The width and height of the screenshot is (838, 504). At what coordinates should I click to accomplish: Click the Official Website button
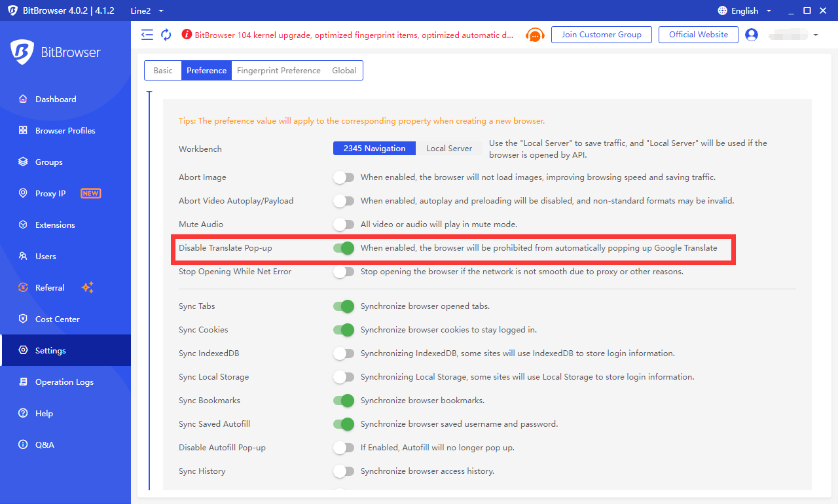point(699,35)
